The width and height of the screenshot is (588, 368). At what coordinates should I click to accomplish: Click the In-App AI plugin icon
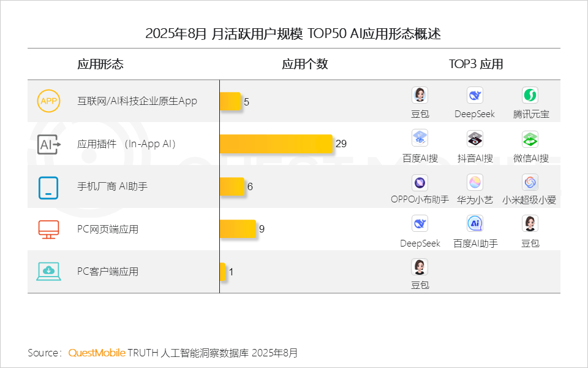point(48,144)
